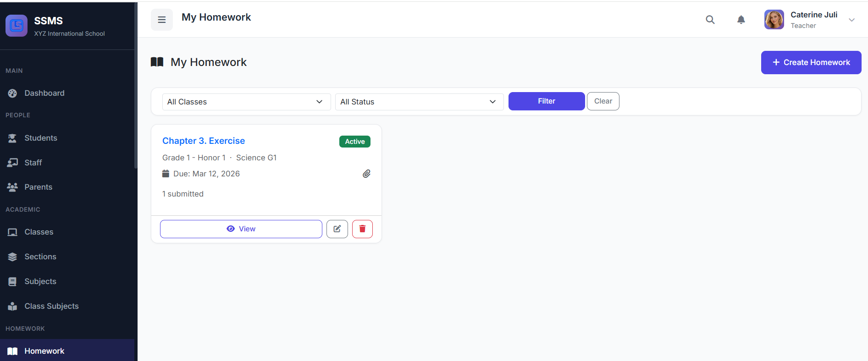This screenshot has width=868, height=361.
Task: Click the Create Homework button
Action: (x=811, y=62)
